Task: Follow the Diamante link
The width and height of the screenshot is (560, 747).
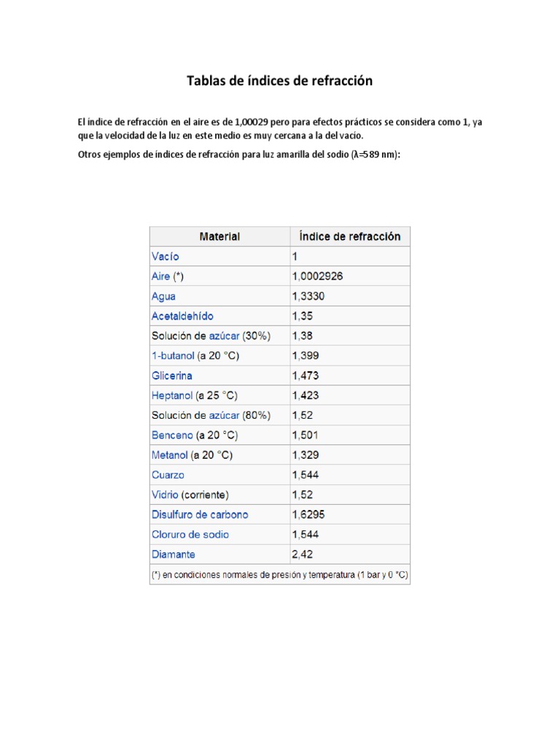Action: 174,554
